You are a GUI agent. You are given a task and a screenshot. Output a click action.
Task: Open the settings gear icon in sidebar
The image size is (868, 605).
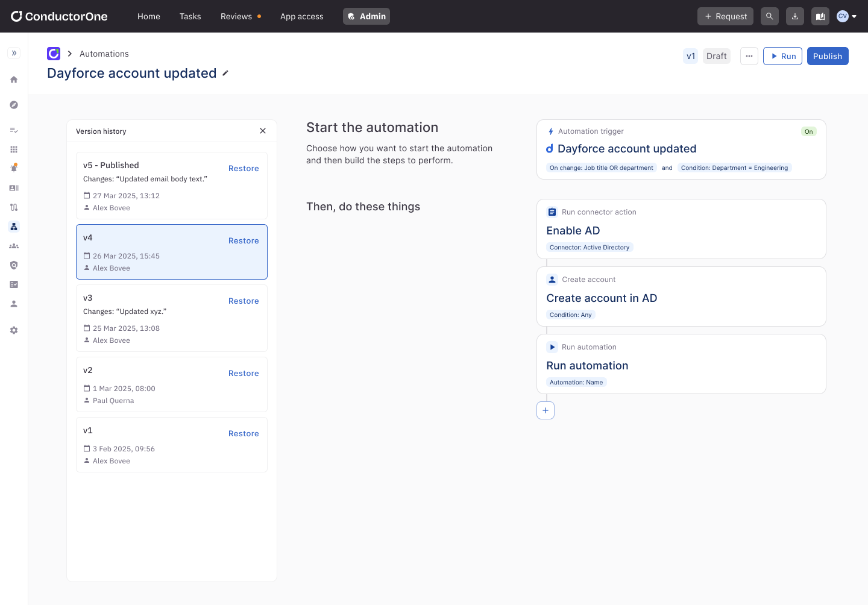click(14, 330)
